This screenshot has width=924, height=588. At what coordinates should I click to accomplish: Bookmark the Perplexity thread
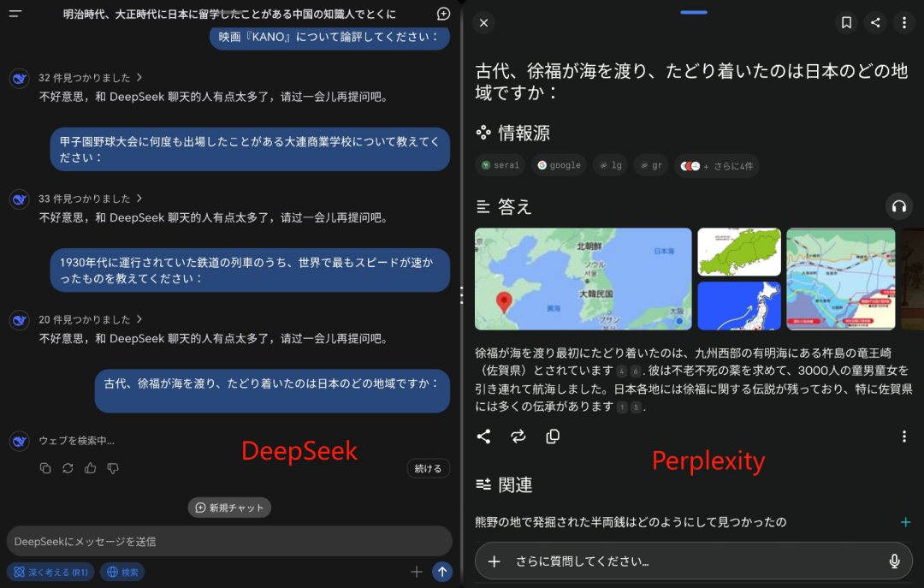846,22
